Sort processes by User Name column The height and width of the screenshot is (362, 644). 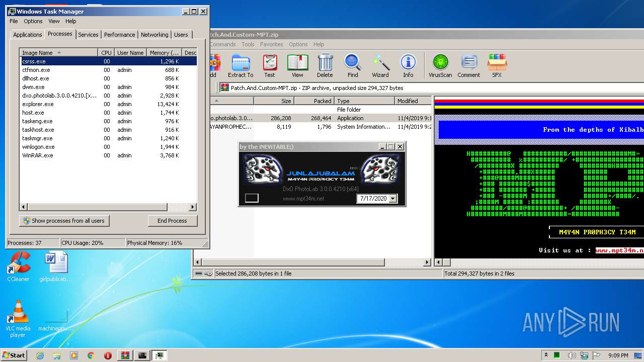tap(130, 53)
